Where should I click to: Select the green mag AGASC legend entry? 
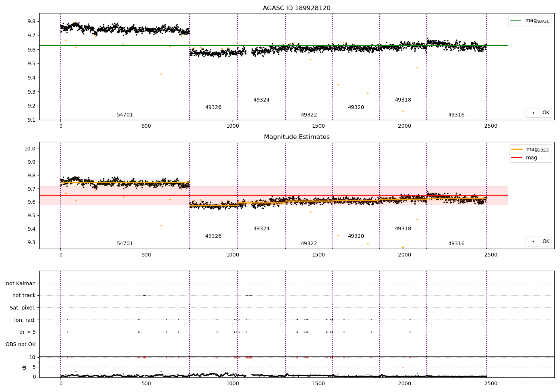tap(530, 21)
